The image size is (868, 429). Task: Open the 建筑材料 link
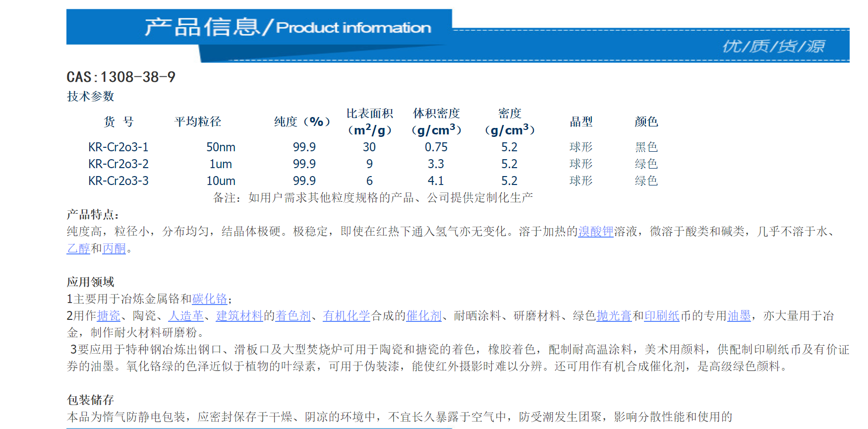240,316
